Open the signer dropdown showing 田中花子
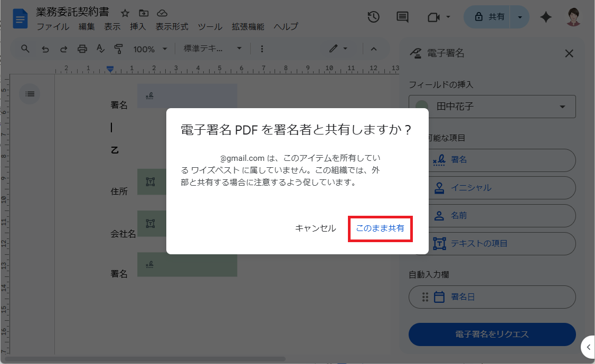The image size is (595, 364). (492, 107)
